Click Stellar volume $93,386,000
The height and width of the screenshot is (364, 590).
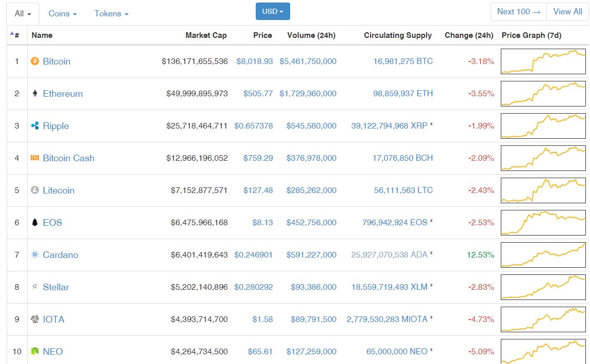click(313, 287)
